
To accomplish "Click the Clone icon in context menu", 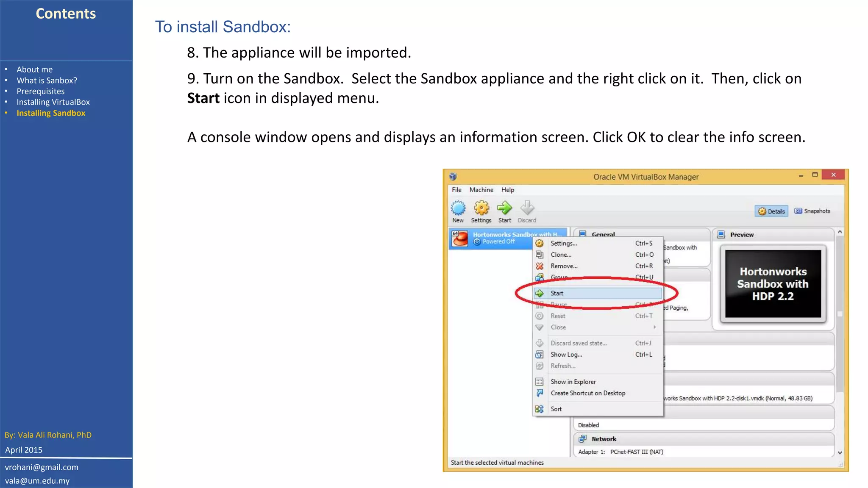I will [x=539, y=255].
